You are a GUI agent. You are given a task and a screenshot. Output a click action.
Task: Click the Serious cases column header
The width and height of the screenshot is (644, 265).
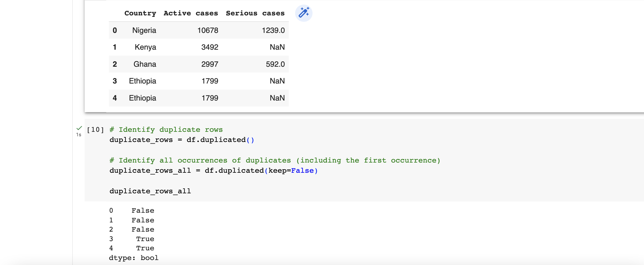pos(255,13)
